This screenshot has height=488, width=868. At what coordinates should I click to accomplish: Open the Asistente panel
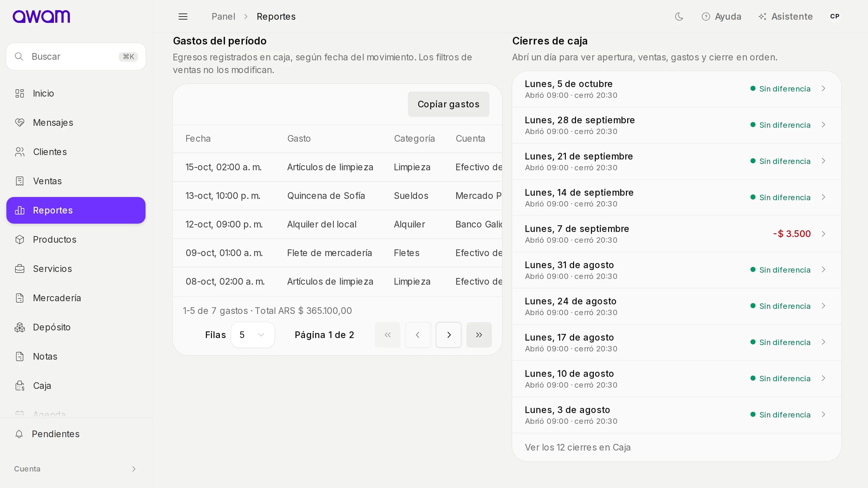(x=785, y=17)
